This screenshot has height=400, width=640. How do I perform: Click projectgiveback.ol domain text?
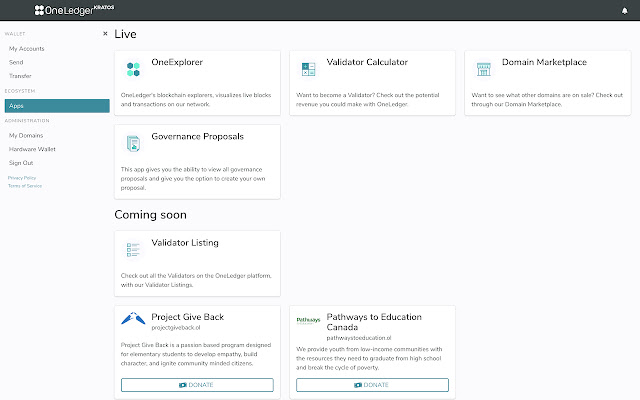point(176,327)
